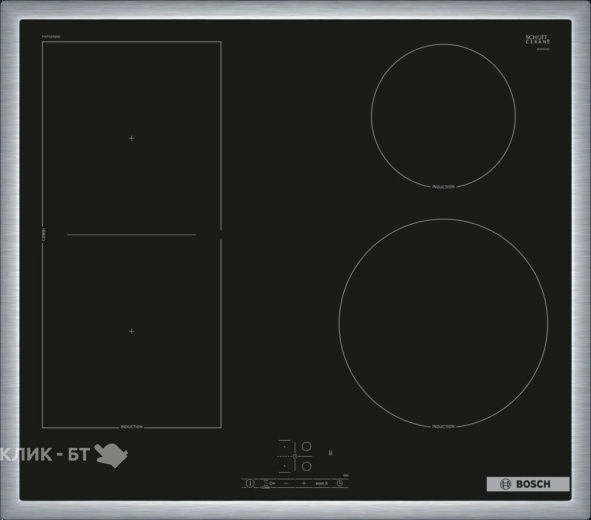Select the lower left combi zone selector

[285, 466]
